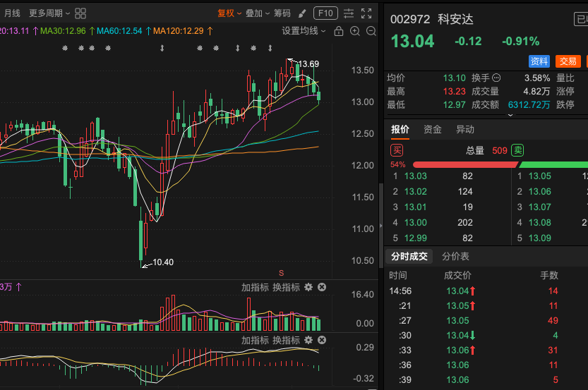This screenshot has height=390, width=588.
Task: Close the MACD indicator panel
Action: click(x=322, y=340)
